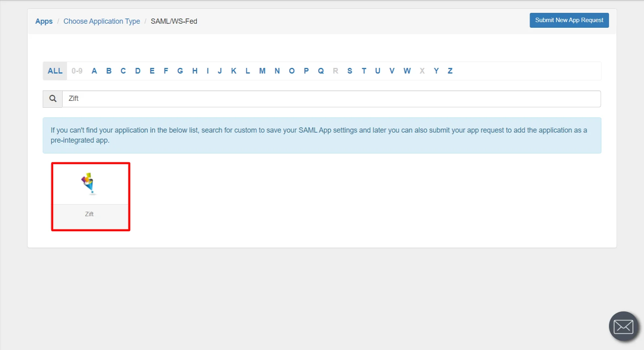Click the Submit New App Request button
644x350 pixels.
pos(569,20)
